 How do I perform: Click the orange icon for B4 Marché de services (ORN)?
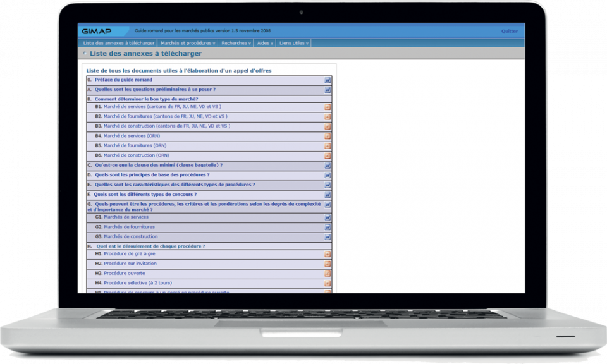328,136
